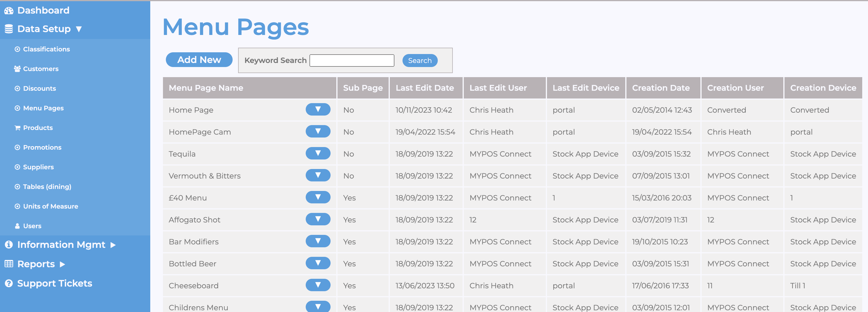Open dropdown for Tequila row

(x=318, y=153)
